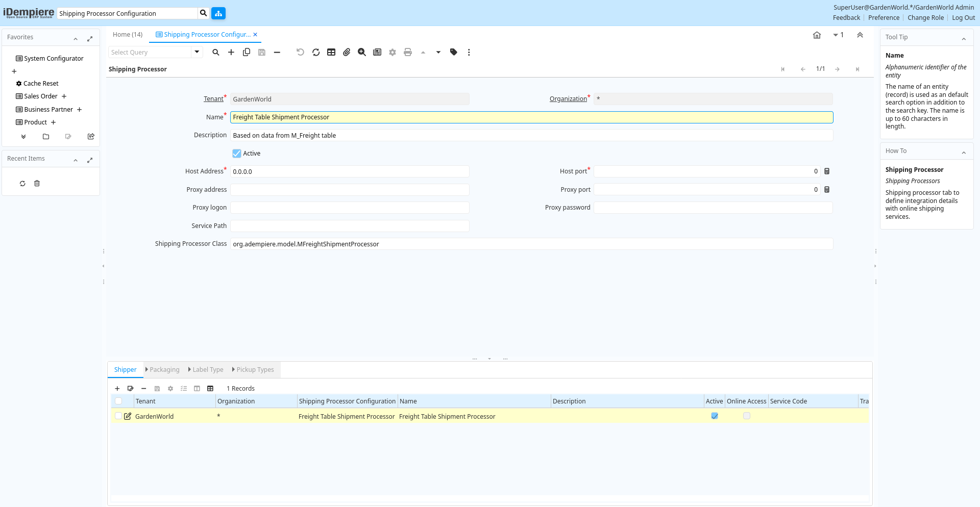Open the Select Query dropdown

coord(197,52)
